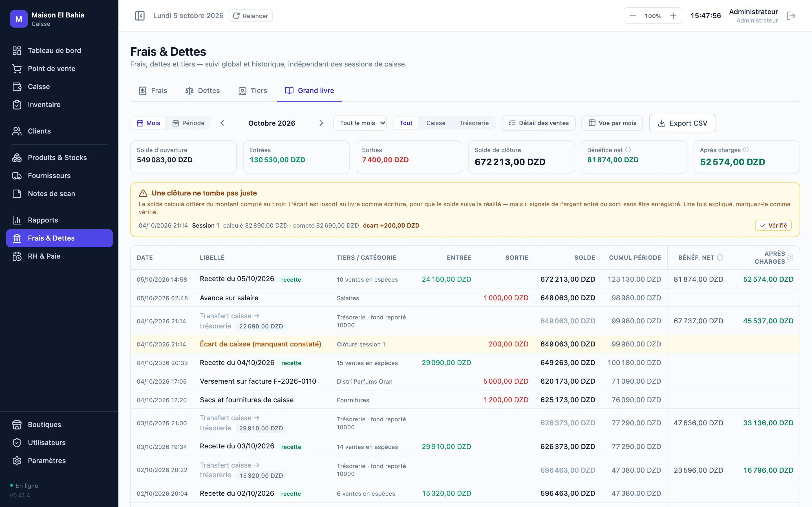Filter ledger by Trésorerie only
Image resolution: width=812 pixels, height=507 pixels.
pyautogui.click(x=474, y=123)
